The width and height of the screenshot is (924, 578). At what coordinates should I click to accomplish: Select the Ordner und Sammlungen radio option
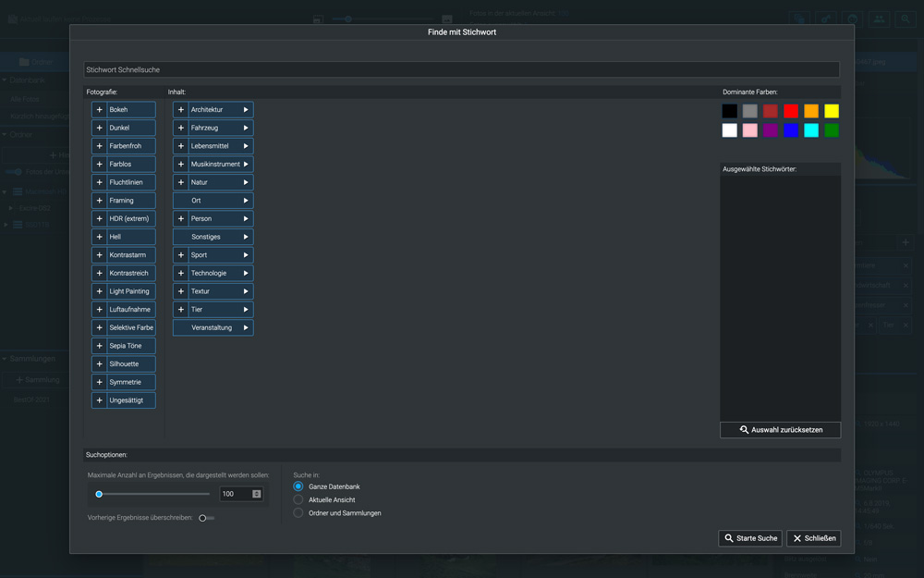(x=298, y=513)
